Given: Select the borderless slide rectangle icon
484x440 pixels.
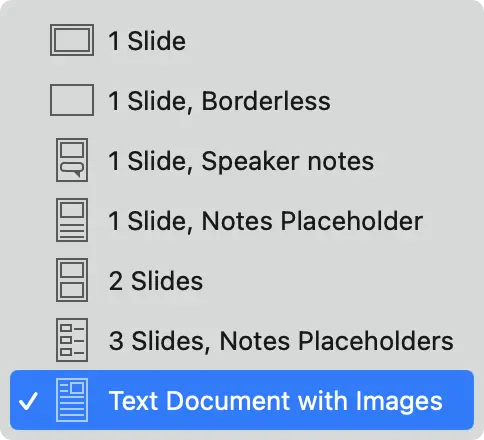Looking at the screenshot, I should [72, 100].
